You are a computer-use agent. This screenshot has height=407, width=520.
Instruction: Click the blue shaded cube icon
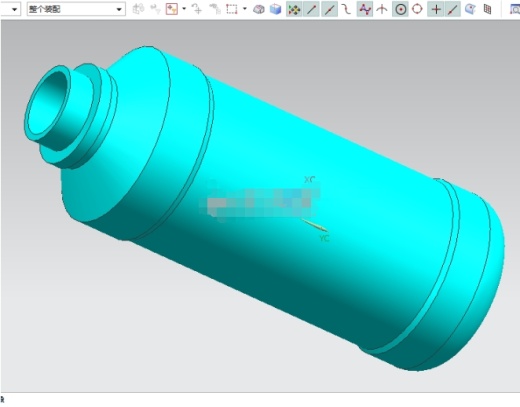click(x=276, y=9)
